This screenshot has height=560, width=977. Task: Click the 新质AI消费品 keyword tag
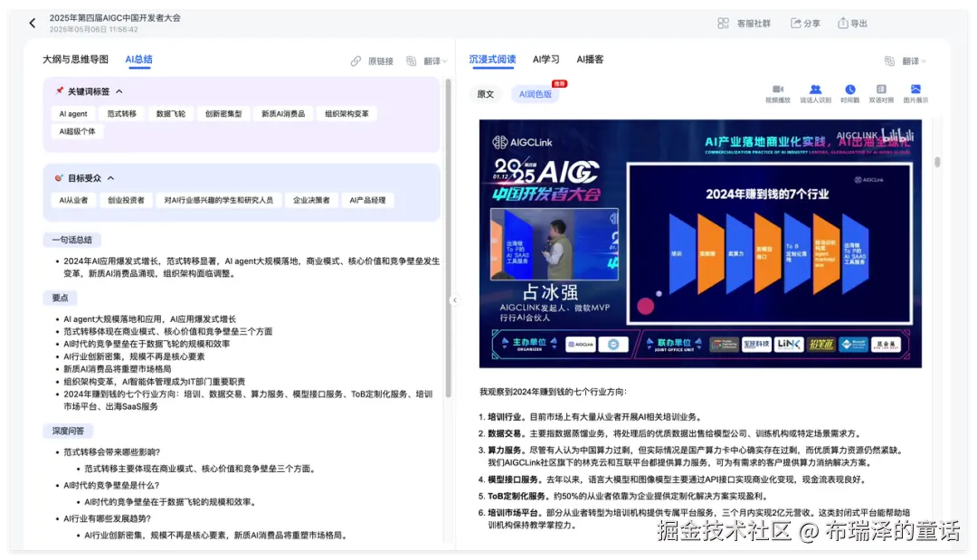283,114
